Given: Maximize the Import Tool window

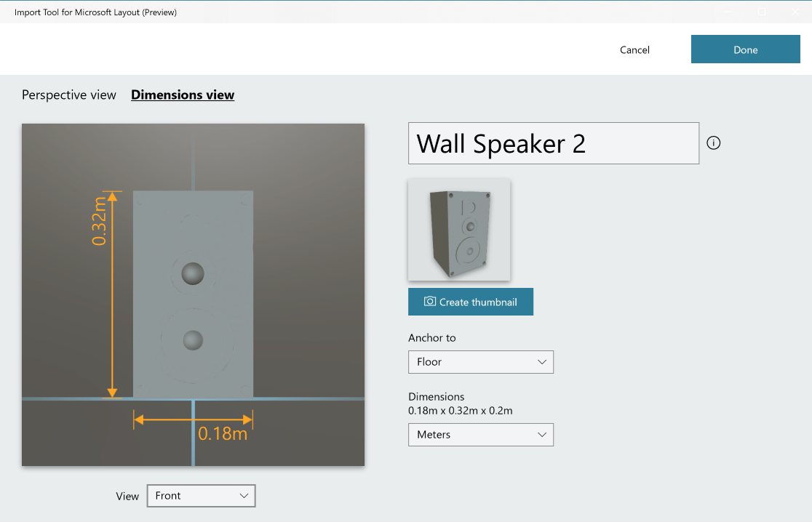Looking at the screenshot, I should tap(762, 12).
